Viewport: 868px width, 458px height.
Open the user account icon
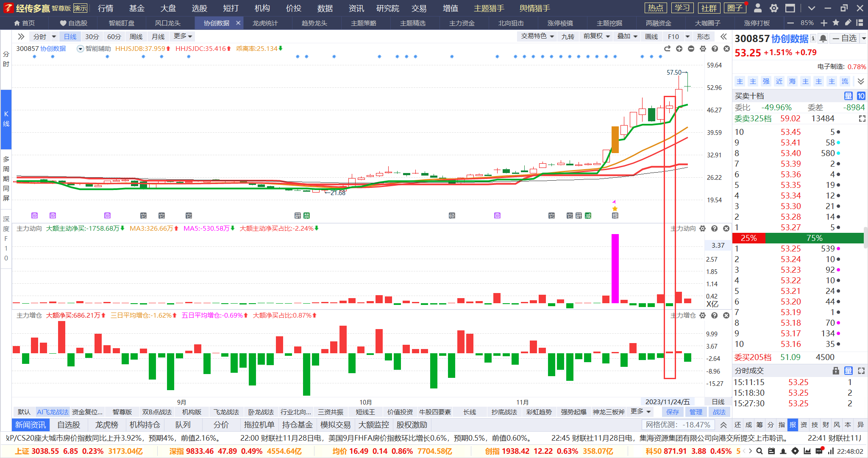coord(758,8)
